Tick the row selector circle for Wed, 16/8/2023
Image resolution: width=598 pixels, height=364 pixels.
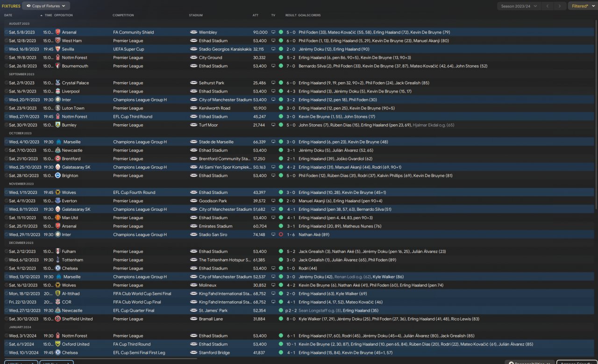point(7,49)
